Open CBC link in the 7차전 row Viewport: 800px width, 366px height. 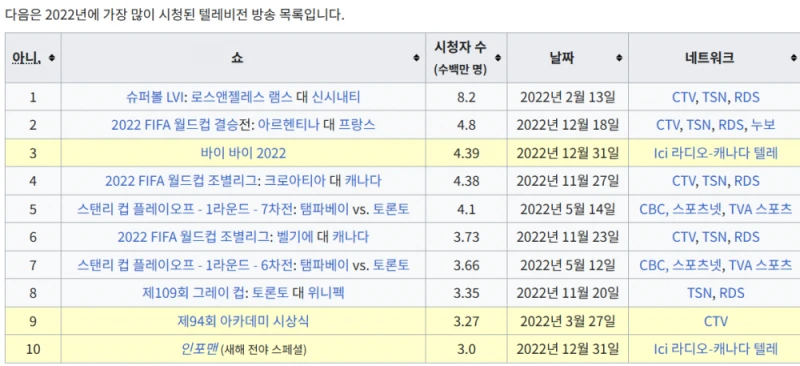(x=653, y=209)
